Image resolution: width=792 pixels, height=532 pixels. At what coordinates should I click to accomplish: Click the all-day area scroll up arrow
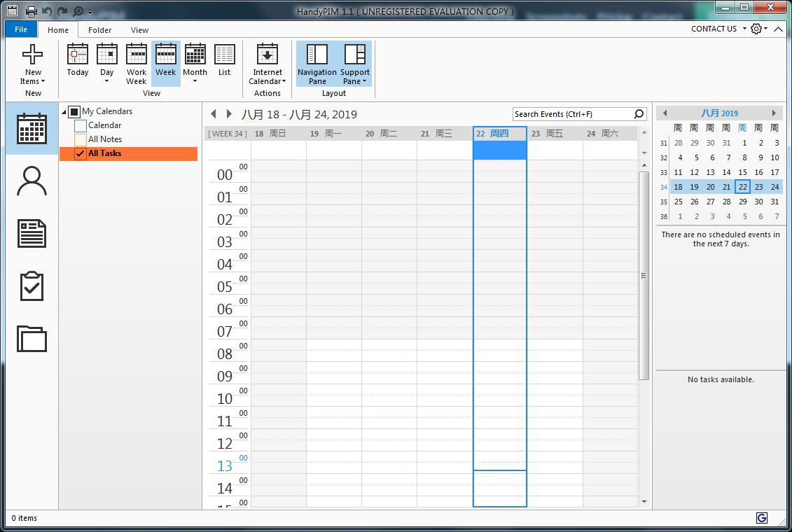pos(644,133)
